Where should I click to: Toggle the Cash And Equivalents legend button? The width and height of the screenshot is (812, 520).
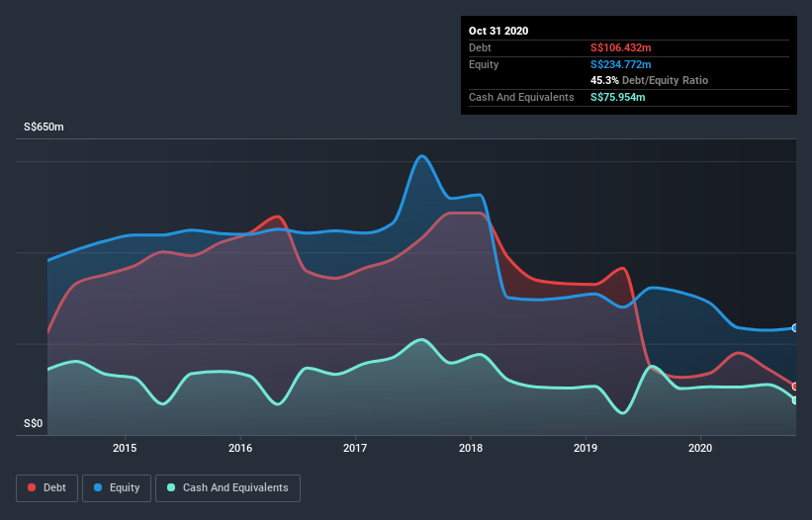pyautogui.click(x=227, y=488)
